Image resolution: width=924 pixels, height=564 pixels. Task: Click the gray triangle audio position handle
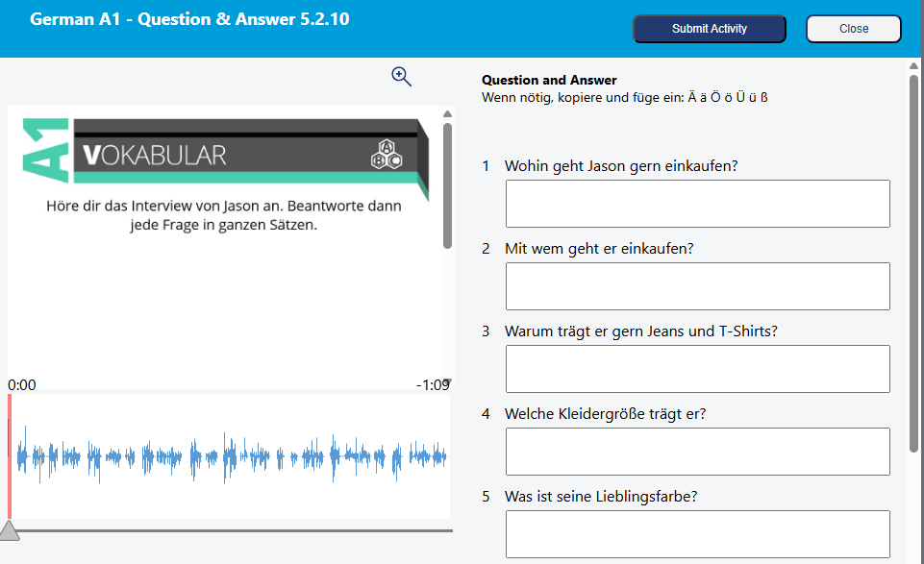click(x=9, y=530)
